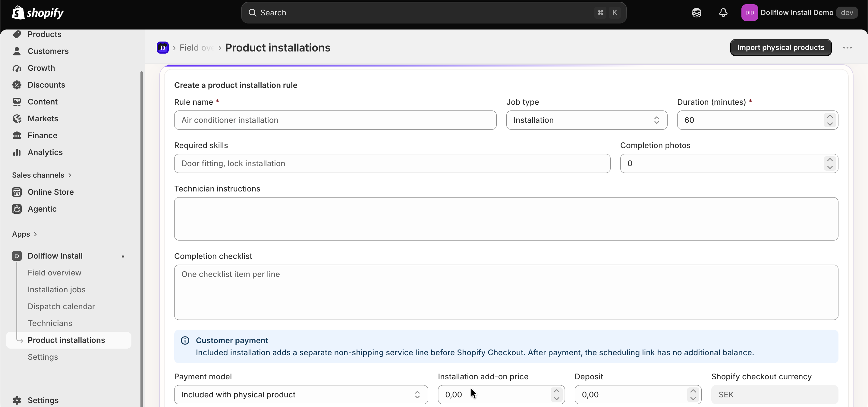This screenshot has height=407, width=868.
Task: Open the Sidekick assistant icon
Action: [x=697, y=13]
